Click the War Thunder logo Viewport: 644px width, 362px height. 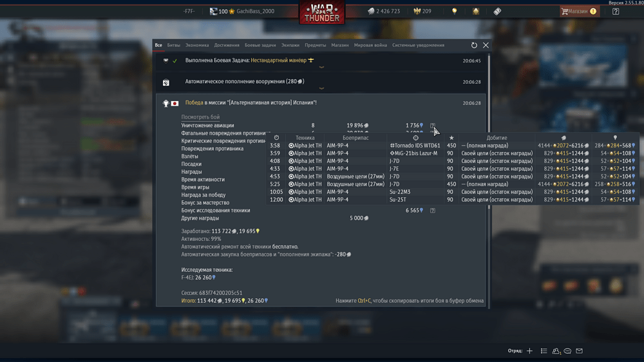pos(322,12)
